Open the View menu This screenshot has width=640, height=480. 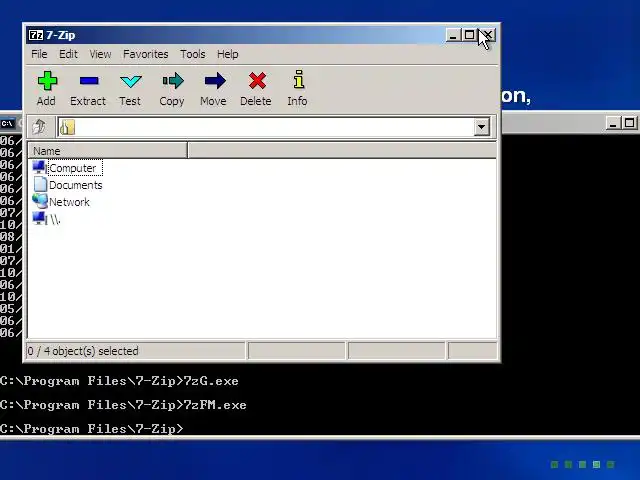pyautogui.click(x=100, y=54)
